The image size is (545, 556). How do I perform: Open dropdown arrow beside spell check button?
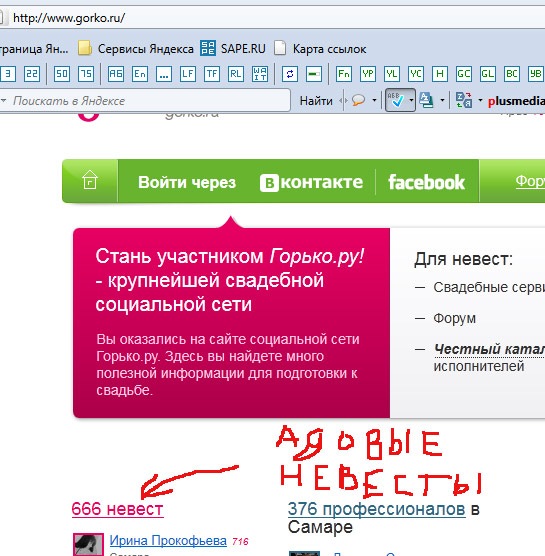pyautogui.click(x=411, y=100)
